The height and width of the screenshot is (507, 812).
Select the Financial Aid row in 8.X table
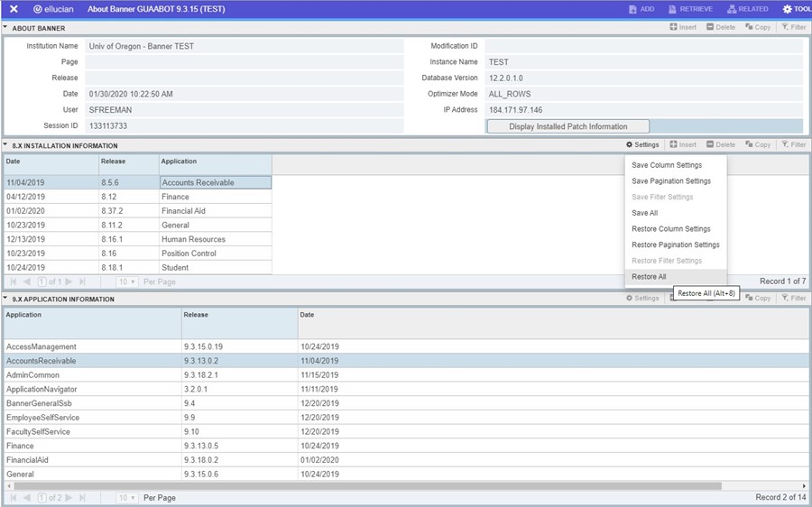[138, 211]
